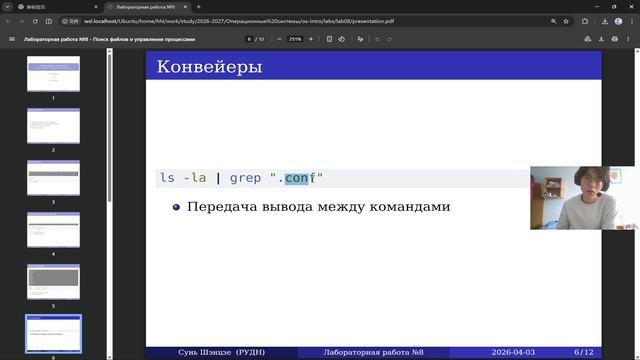Click the PDF document title in toolbar
This screenshot has height=360, width=640.
click(109, 39)
